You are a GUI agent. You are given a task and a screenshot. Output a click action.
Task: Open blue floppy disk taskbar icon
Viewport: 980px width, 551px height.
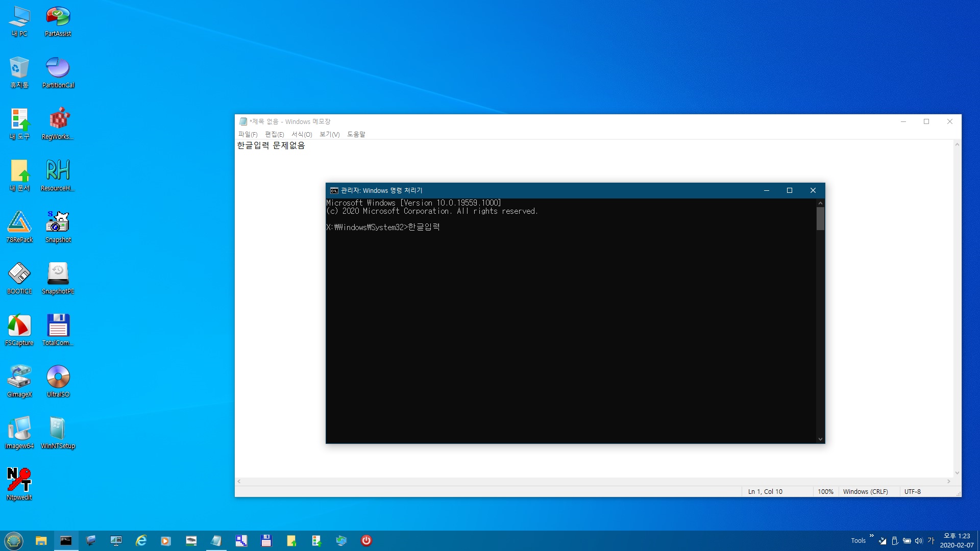coord(266,541)
